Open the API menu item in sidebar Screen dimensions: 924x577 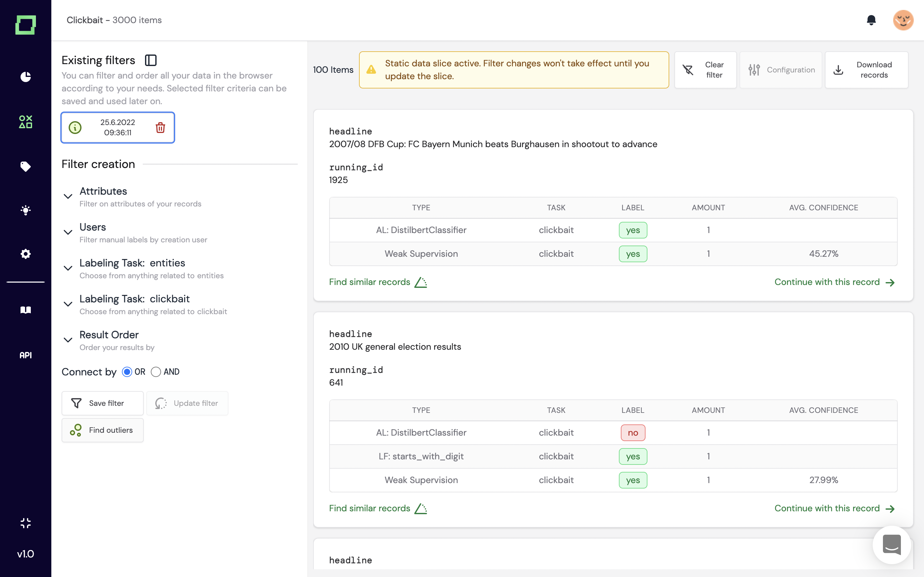click(x=26, y=355)
